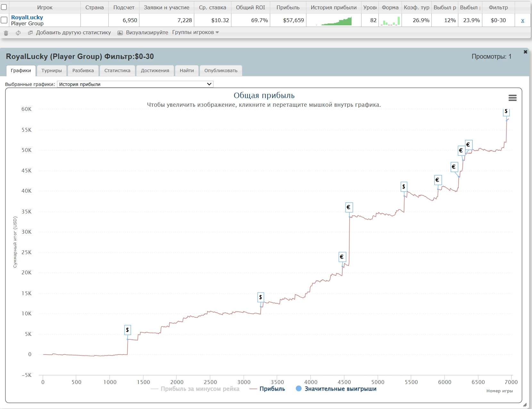The image size is (532, 409).
Task: Click the euro win marker near 35K
Action: [349, 207]
